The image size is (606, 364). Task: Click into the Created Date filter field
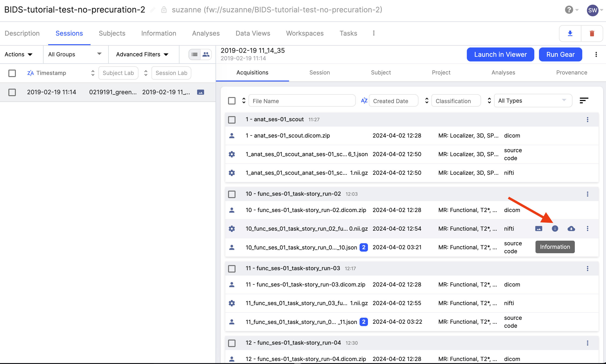393,101
